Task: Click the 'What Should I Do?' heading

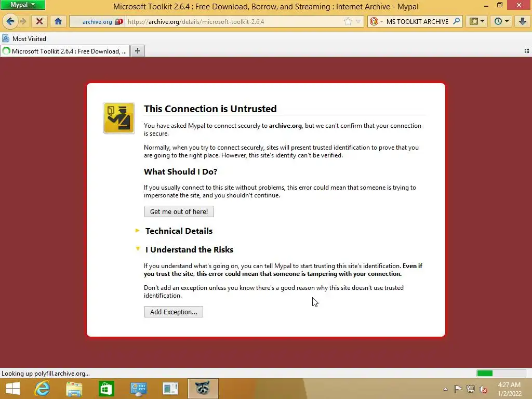Action: click(x=180, y=171)
